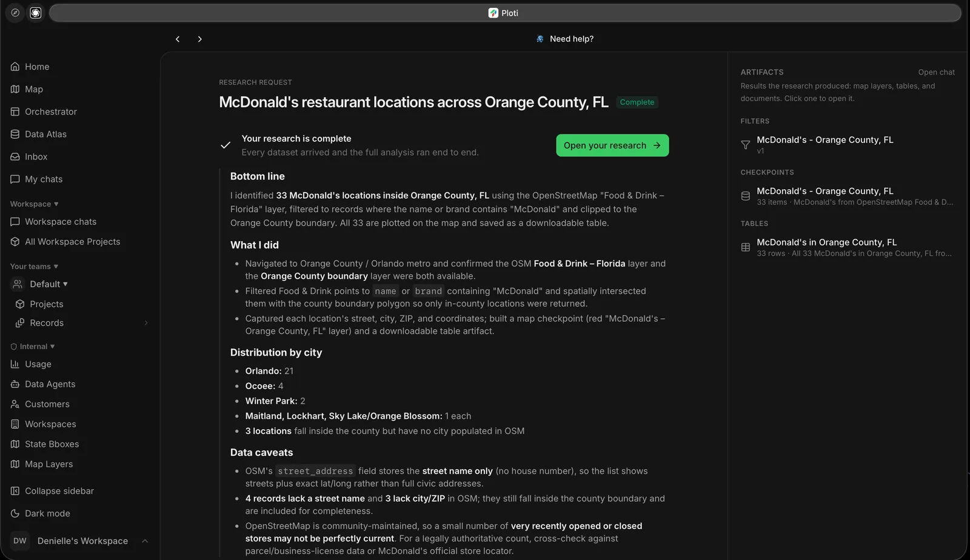Open the McDonald's filter artifact v1
This screenshot has width=970, height=560.
click(848, 145)
